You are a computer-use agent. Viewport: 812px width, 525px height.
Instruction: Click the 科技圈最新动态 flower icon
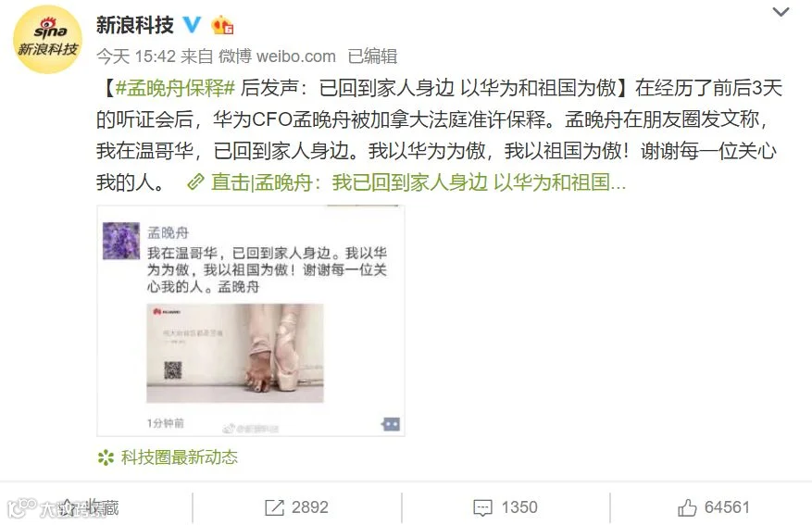click(106, 457)
